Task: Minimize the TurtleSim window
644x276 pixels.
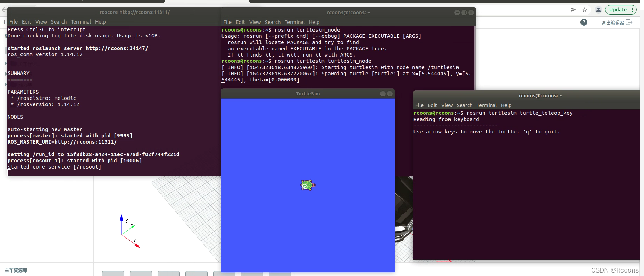Action: point(383,94)
